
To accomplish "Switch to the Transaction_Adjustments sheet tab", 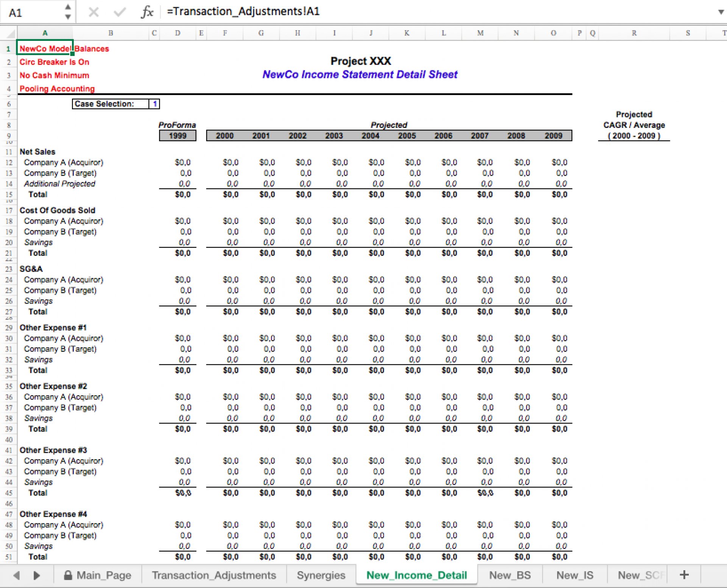I will point(214,575).
